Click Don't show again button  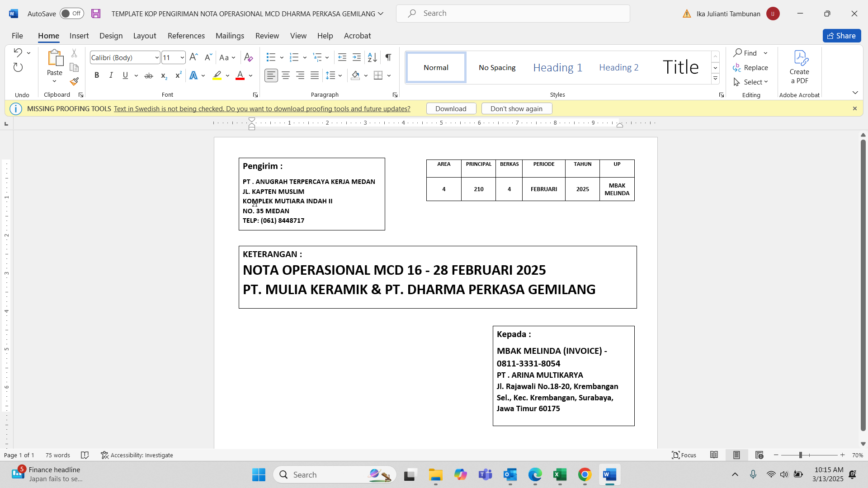516,108
